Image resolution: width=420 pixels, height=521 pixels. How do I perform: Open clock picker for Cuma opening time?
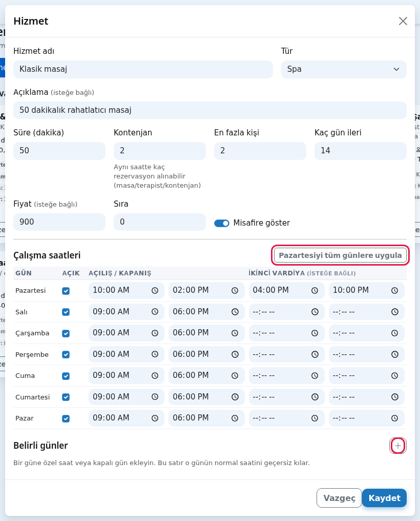point(155,375)
